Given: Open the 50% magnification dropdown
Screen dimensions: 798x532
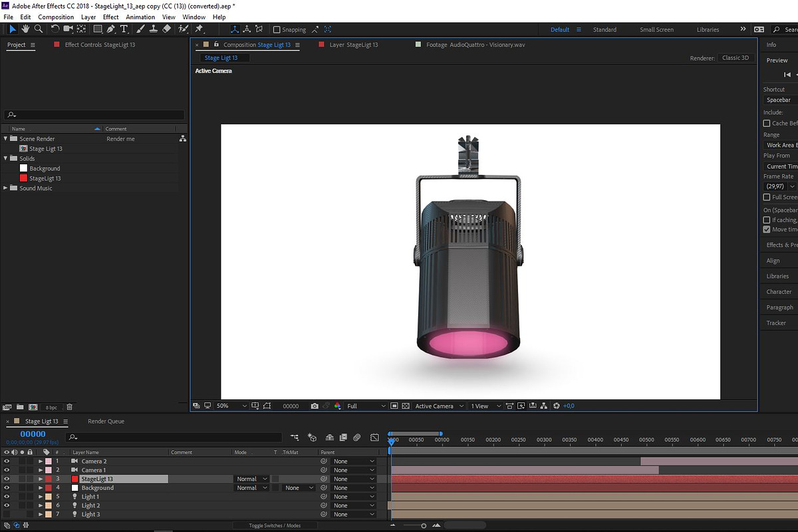Looking at the screenshot, I should click(x=231, y=406).
